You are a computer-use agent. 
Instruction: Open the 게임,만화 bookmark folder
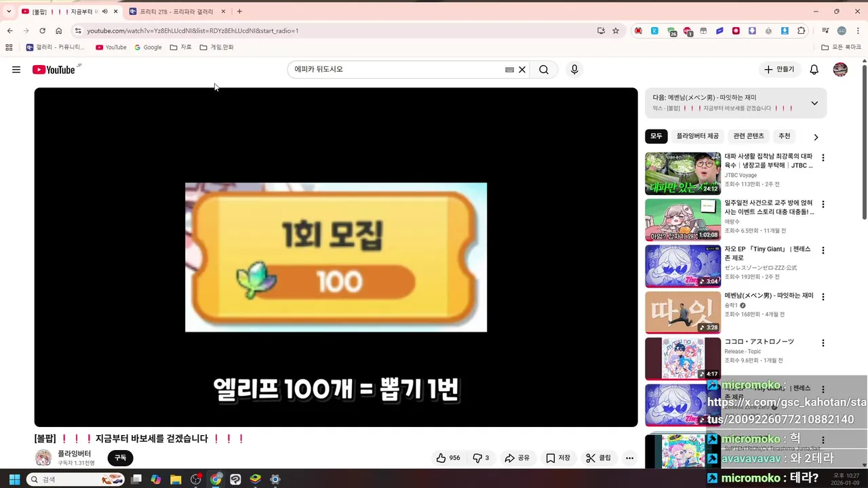(217, 47)
